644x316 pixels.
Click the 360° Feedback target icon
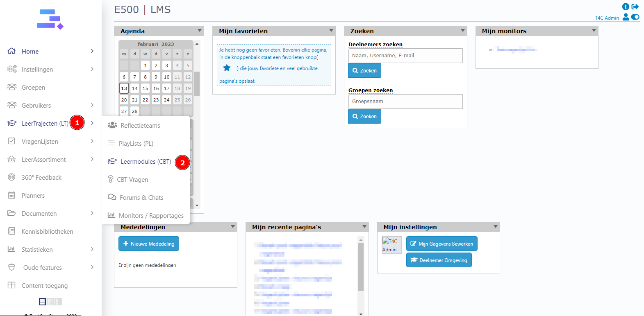coord(11,177)
